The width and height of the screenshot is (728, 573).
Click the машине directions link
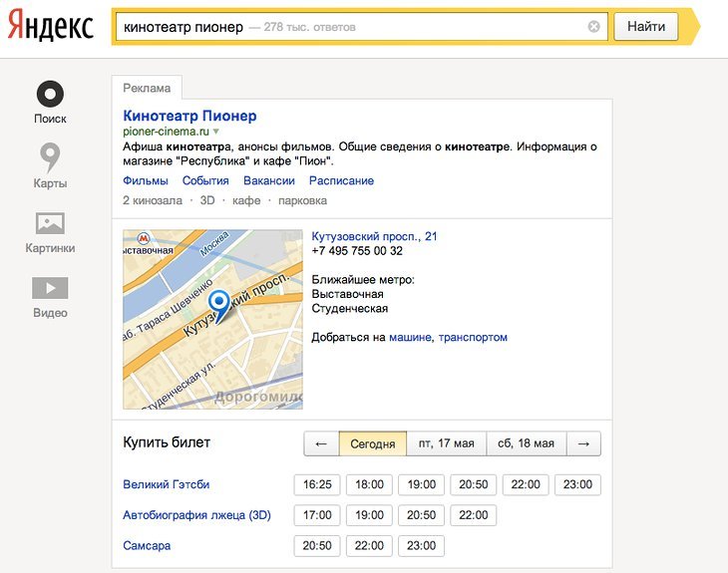tap(410, 337)
